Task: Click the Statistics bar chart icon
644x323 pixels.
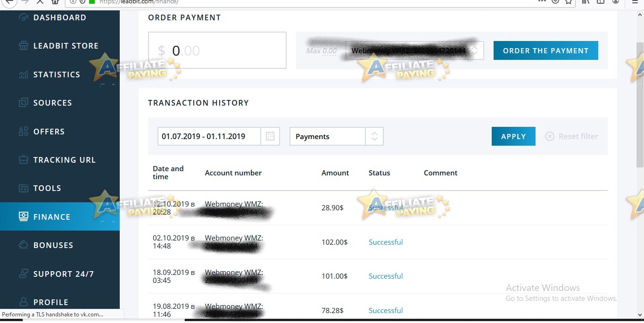Action: click(23, 75)
